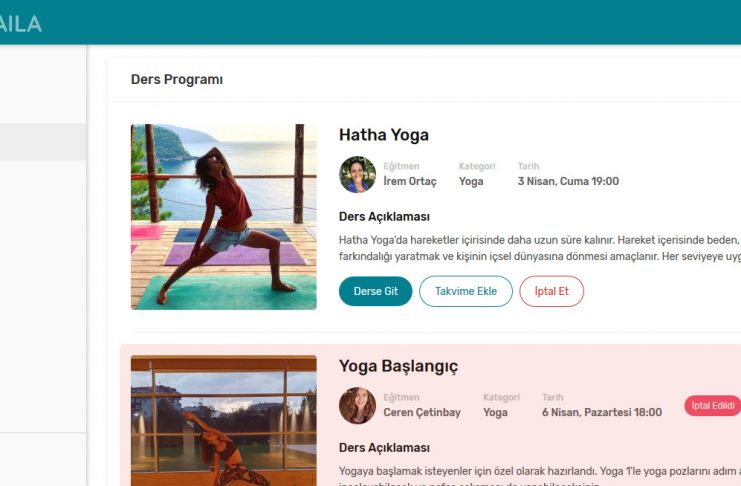Select the highlighted sidebar menu item
Screen dimensions: 741x486
pyautogui.click(x=43, y=142)
